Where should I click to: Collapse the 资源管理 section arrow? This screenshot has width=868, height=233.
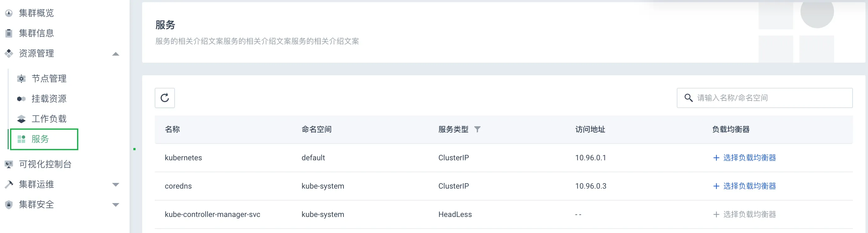click(x=116, y=54)
